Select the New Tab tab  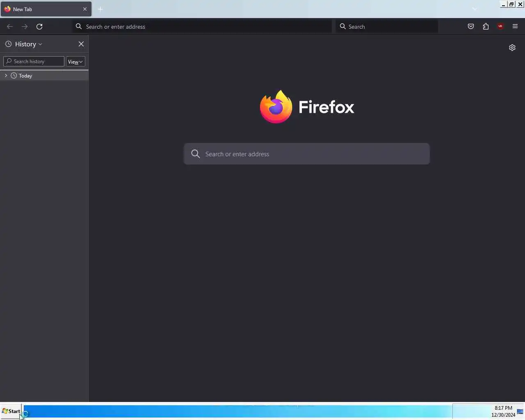coord(46,9)
